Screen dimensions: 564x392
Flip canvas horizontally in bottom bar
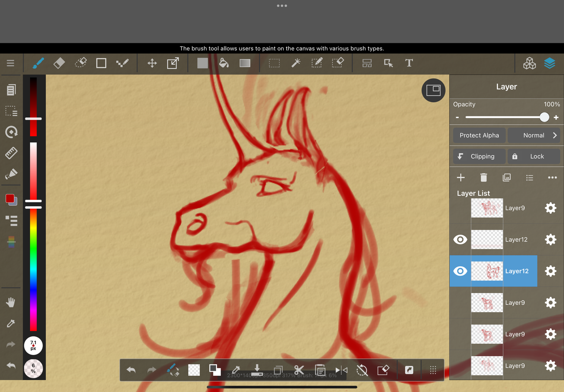point(341,370)
